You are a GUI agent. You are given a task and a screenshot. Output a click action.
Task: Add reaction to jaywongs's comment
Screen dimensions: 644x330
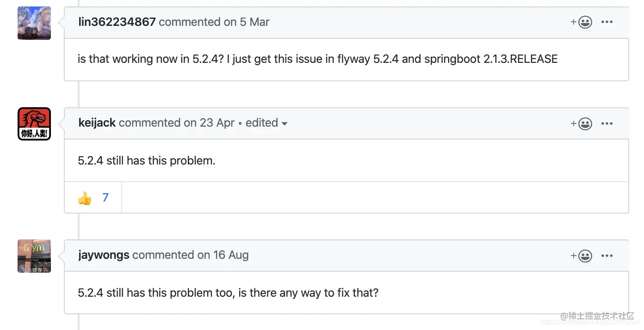pyautogui.click(x=582, y=256)
